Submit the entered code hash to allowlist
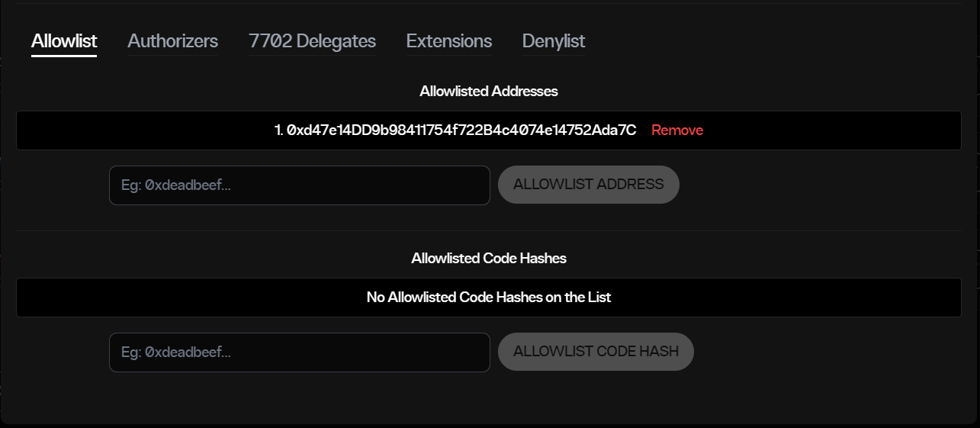Viewport: 980px width, 428px height. (x=596, y=352)
